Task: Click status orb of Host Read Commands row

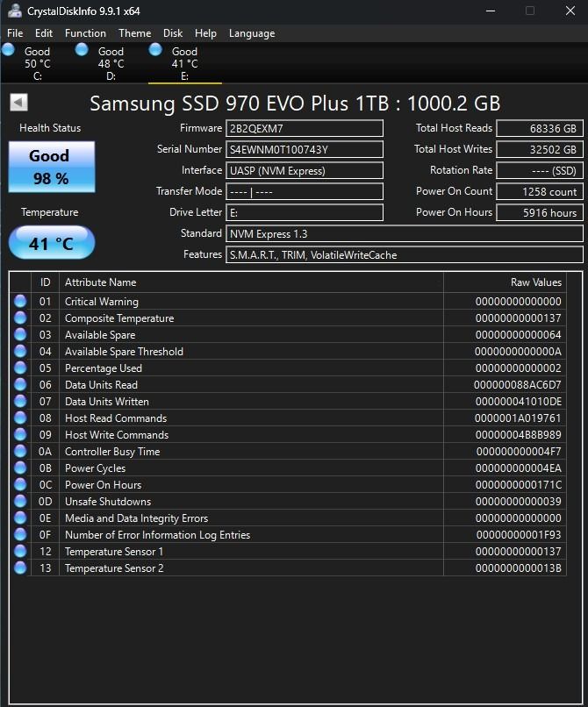Action: click(20, 418)
